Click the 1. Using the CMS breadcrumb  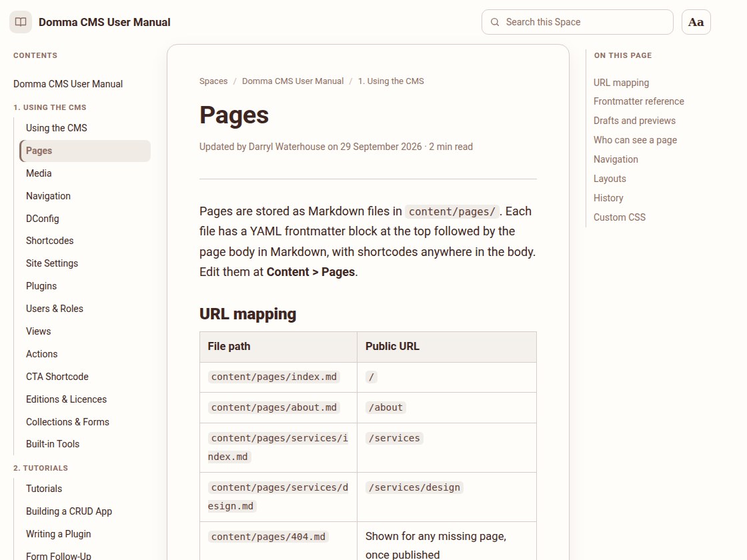(x=391, y=81)
